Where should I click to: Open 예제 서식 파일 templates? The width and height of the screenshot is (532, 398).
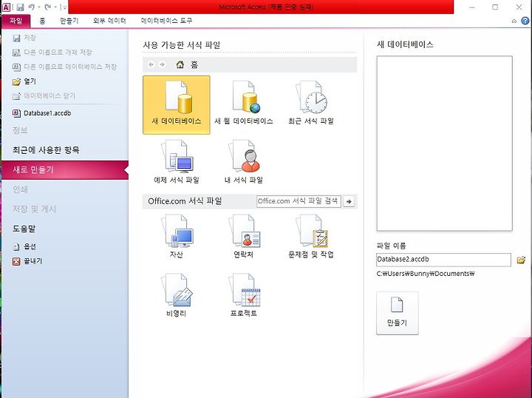177,161
